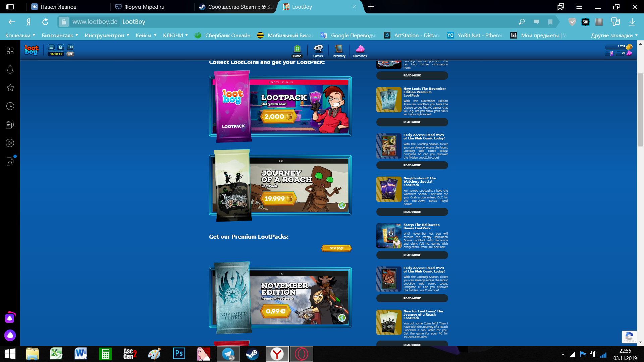This screenshot has height=362, width=644.
Task: Click Read More under November Edition news
Action: (x=412, y=122)
